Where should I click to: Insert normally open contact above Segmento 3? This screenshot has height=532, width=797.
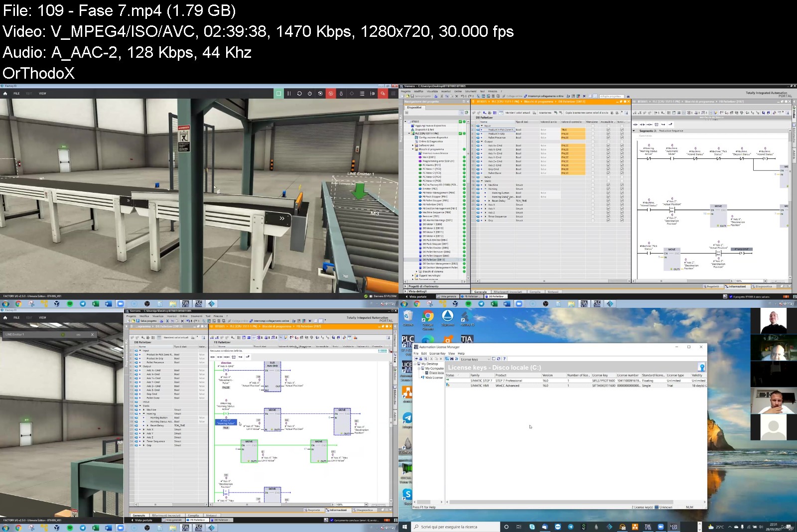pos(635,124)
